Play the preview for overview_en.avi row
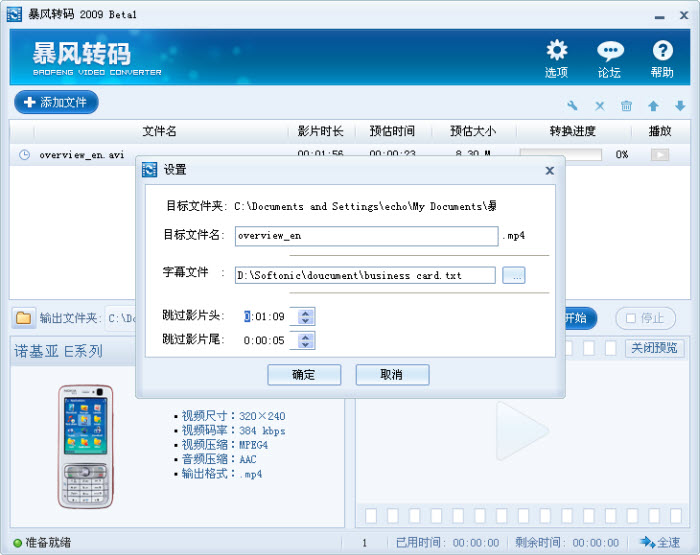This screenshot has height=555, width=700. click(660, 154)
